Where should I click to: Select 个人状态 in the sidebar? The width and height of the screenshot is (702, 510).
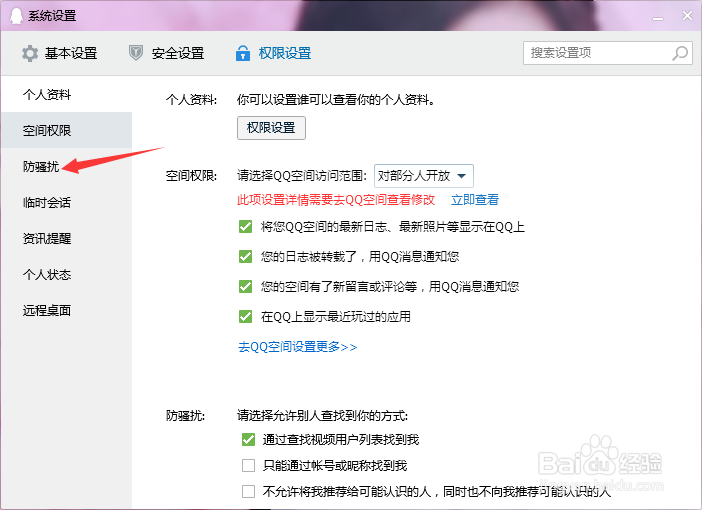tap(66, 274)
